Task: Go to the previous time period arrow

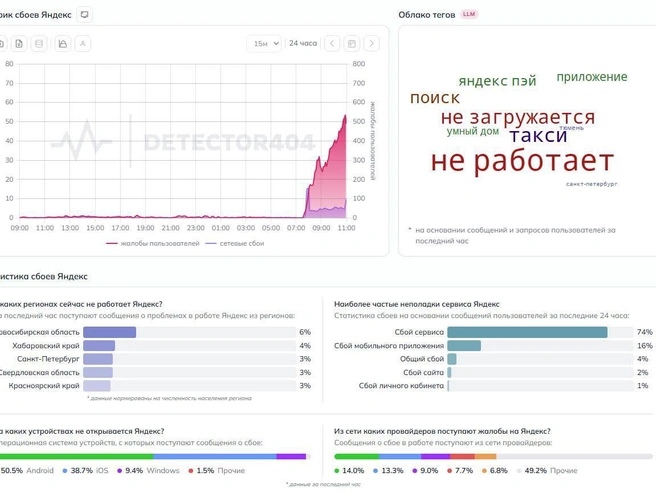Action: (x=332, y=44)
